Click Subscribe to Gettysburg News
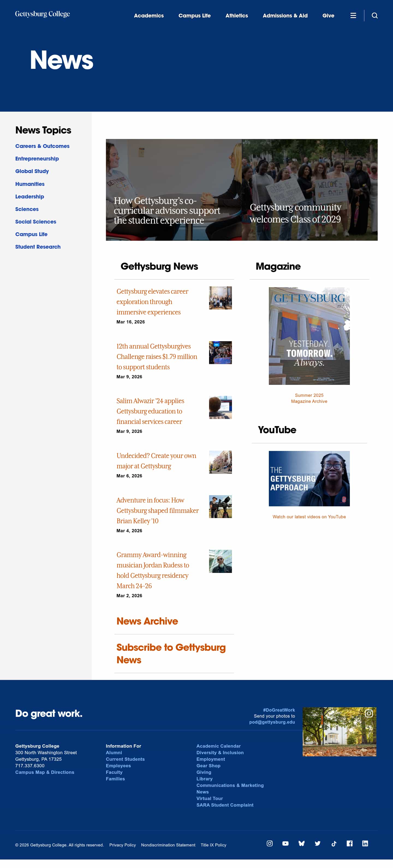 [x=171, y=654]
